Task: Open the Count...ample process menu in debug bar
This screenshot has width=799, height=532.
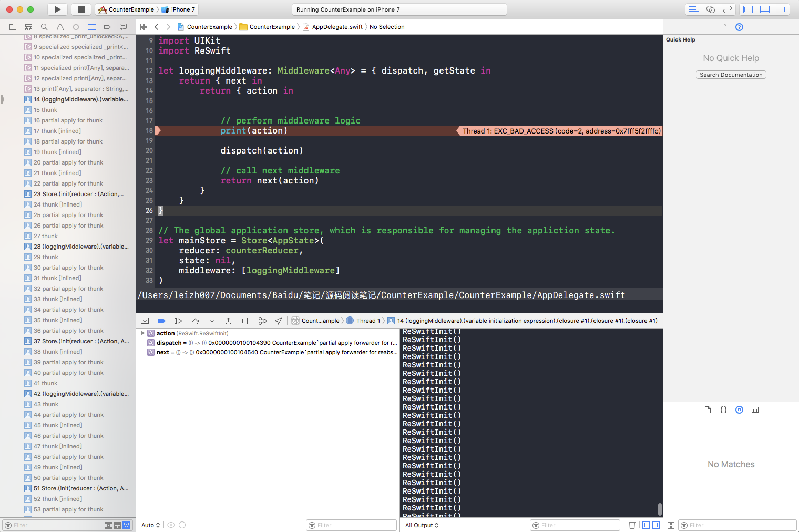Action: pyautogui.click(x=315, y=321)
